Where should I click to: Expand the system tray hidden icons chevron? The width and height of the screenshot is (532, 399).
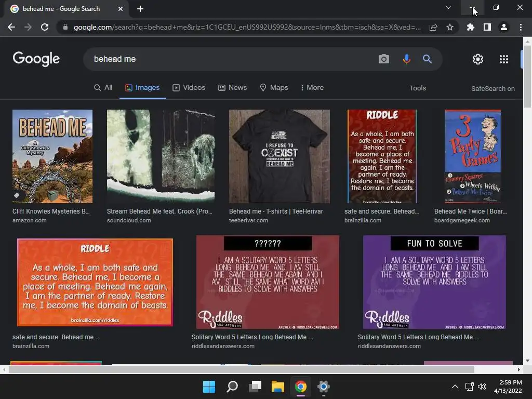point(455,387)
